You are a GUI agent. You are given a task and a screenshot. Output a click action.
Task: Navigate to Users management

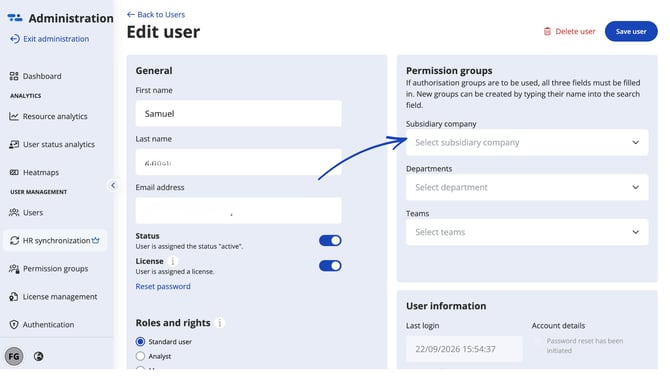(33, 212)
